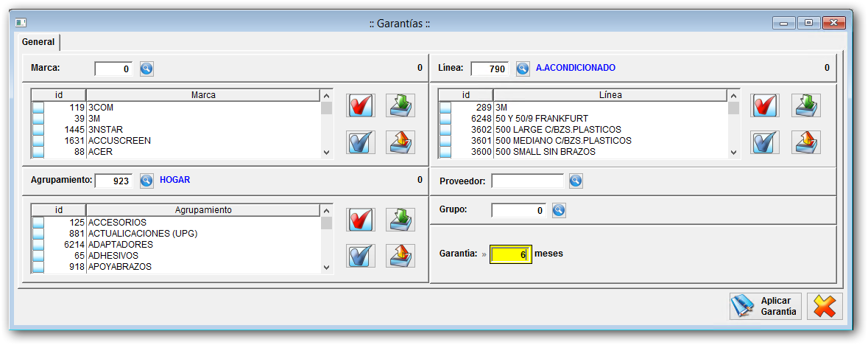Click the Agrupamiento search magnifier icon

tap(147, 180)
